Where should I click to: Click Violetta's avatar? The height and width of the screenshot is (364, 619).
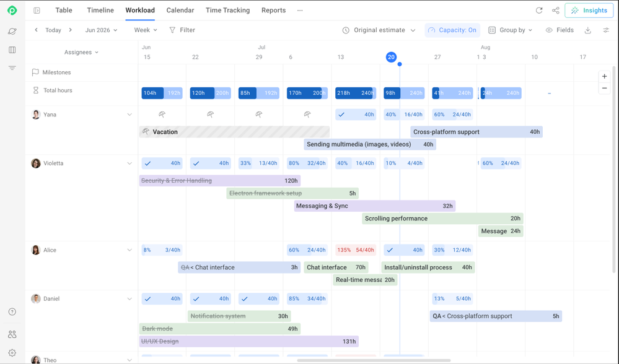(36, 163)
